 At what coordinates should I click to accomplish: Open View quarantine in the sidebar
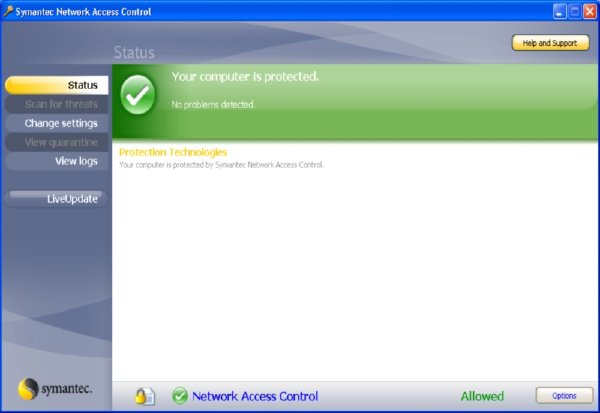57,142
